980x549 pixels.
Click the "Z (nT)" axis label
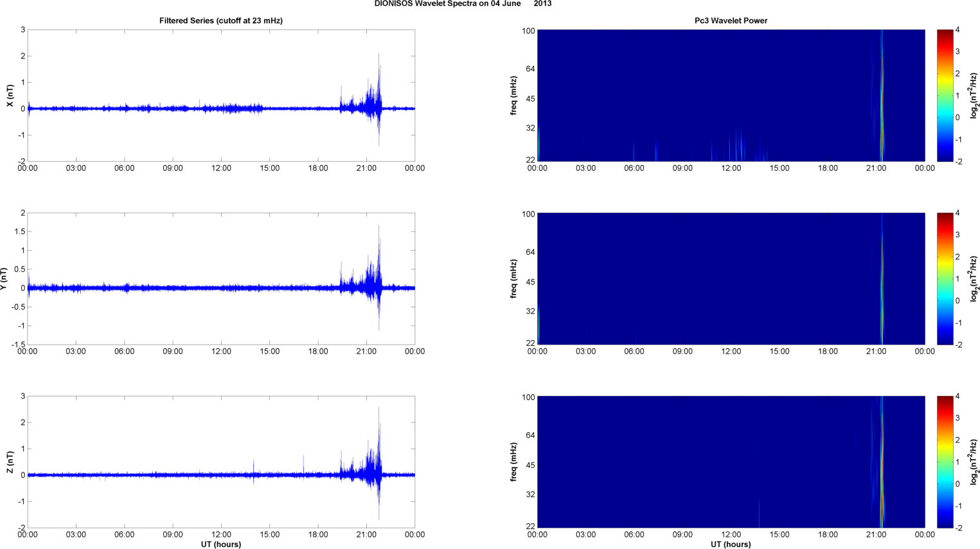point(10,462)
